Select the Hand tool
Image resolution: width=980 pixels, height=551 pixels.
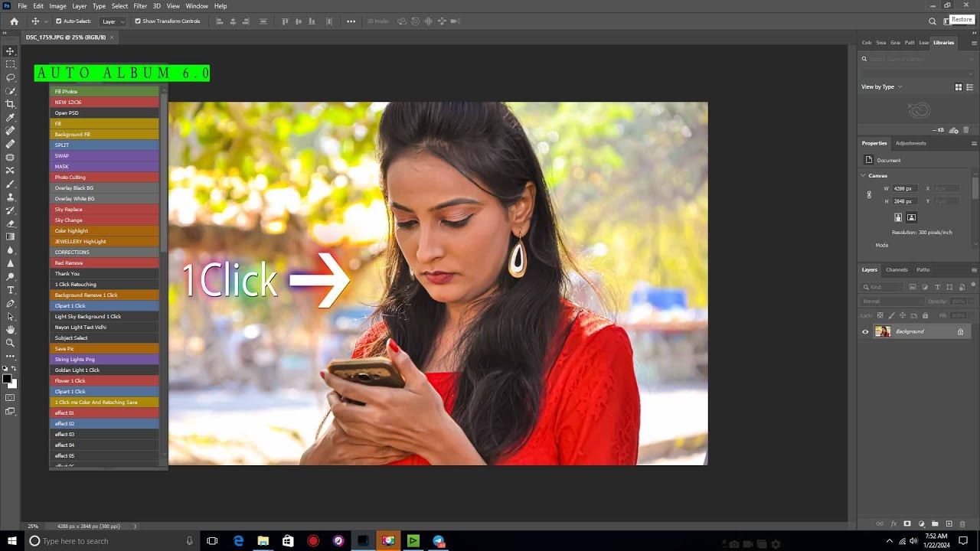pyautogui.click(x=10, y=330)
